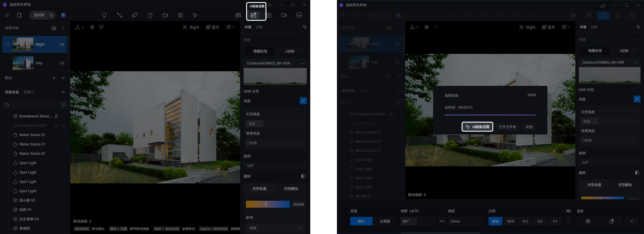The image size is (644, 234).
Task: Click asset search field in left window
Action: (x=30, y=105)
